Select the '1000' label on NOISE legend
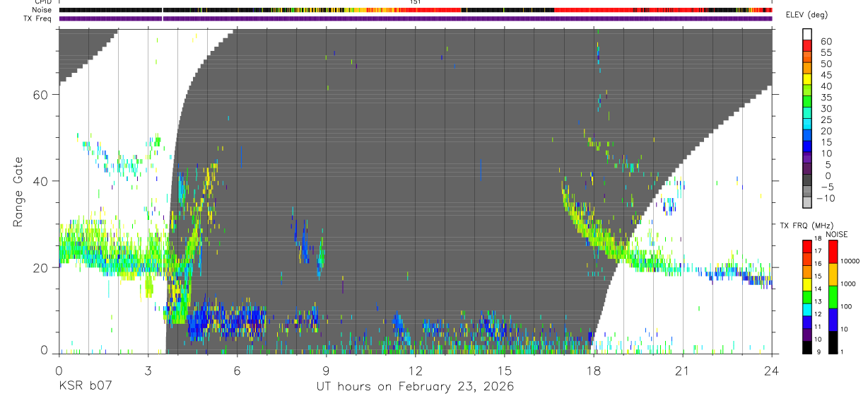 tap(849, 284)
